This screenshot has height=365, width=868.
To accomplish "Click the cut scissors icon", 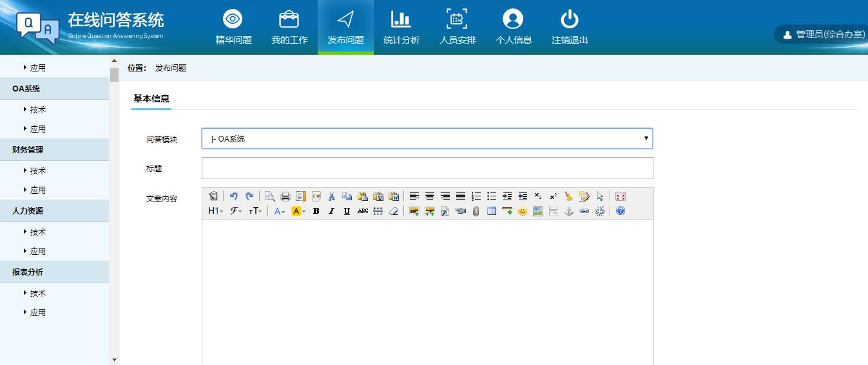I will click(331, 196).
